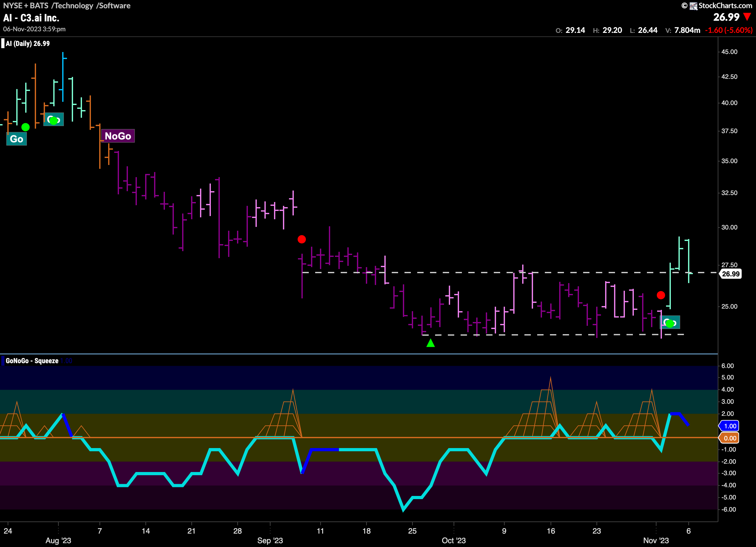The width and height of the screenshot is (756, 547).
Task: Click the -6.00 oscillator axis label
Action: pyautogui.click(x=729, y=509)
